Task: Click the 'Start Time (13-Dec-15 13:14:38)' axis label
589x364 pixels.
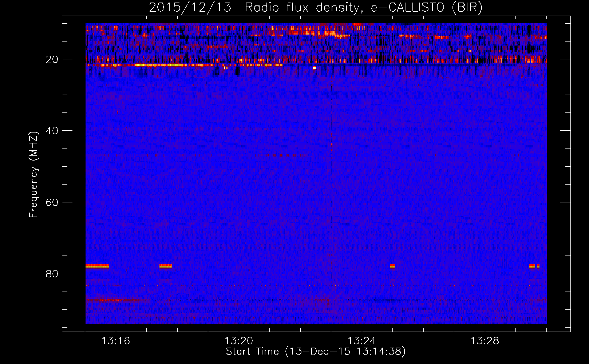Action: pyautogui.click(x=316, y=352)
